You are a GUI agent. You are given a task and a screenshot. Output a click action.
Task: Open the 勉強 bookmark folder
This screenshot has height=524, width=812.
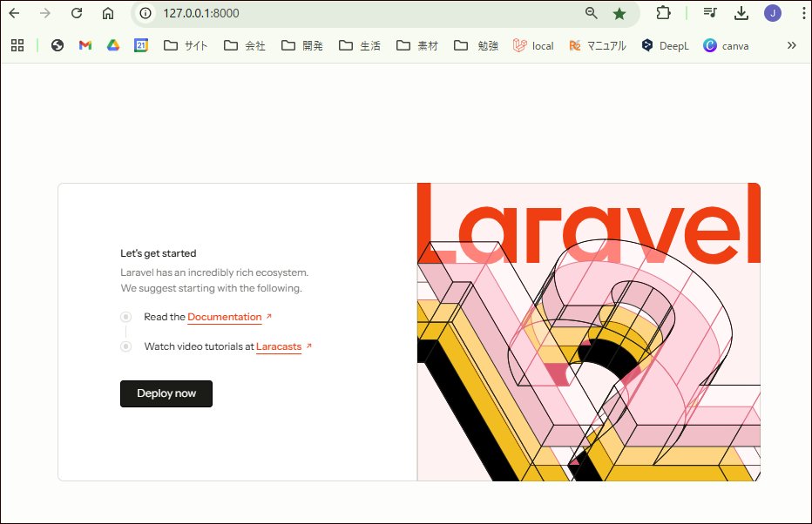476,45
